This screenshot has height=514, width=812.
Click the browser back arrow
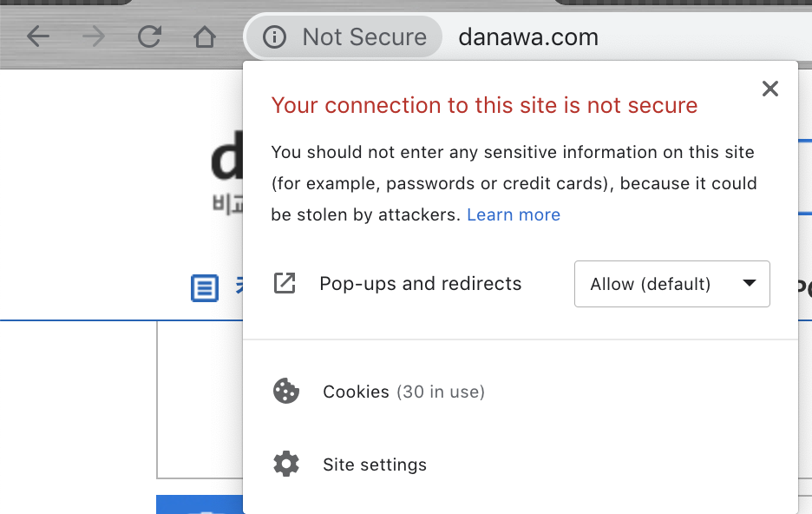point(38,36)
